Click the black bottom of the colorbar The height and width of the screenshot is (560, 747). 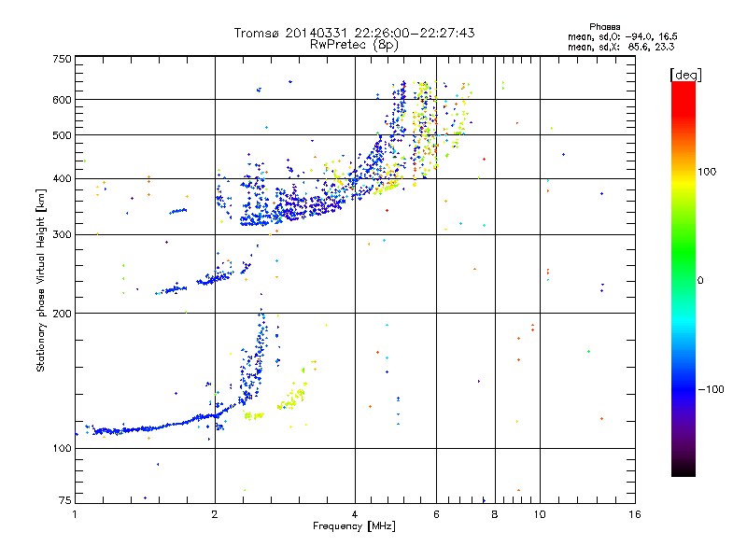[684, 469]
